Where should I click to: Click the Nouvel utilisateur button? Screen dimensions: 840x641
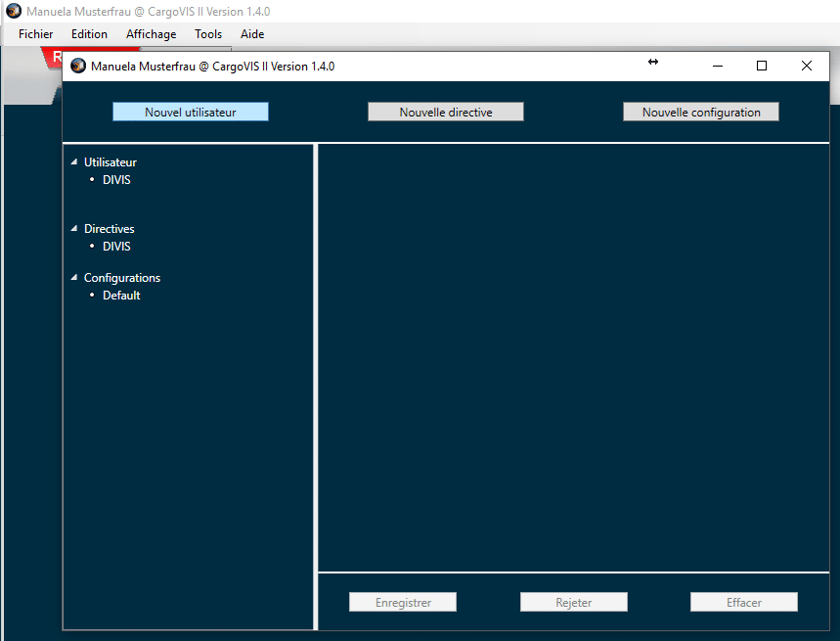190,112
